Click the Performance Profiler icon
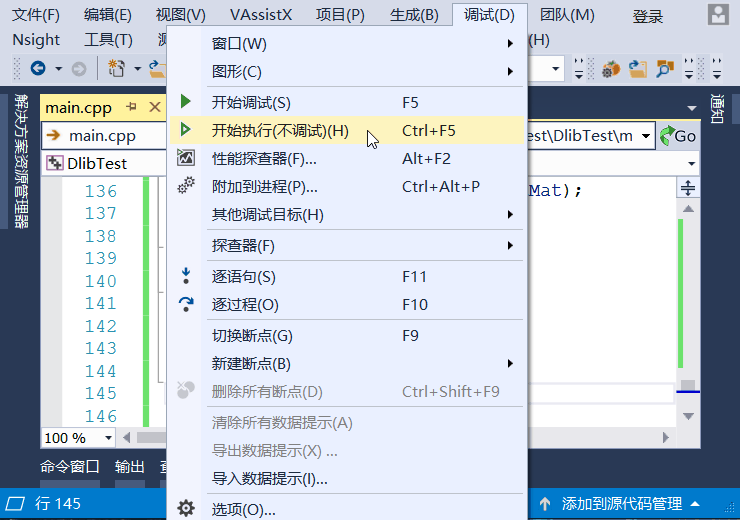Image resolution: width=740 pixels, height=520 pixels. (186, 158)
